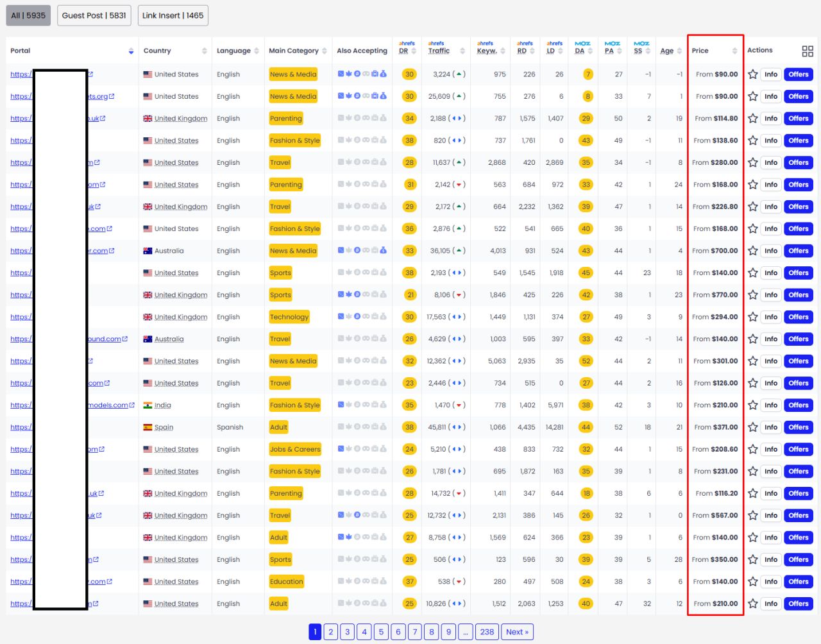Switch to grid view layout icon

(808, 51)
